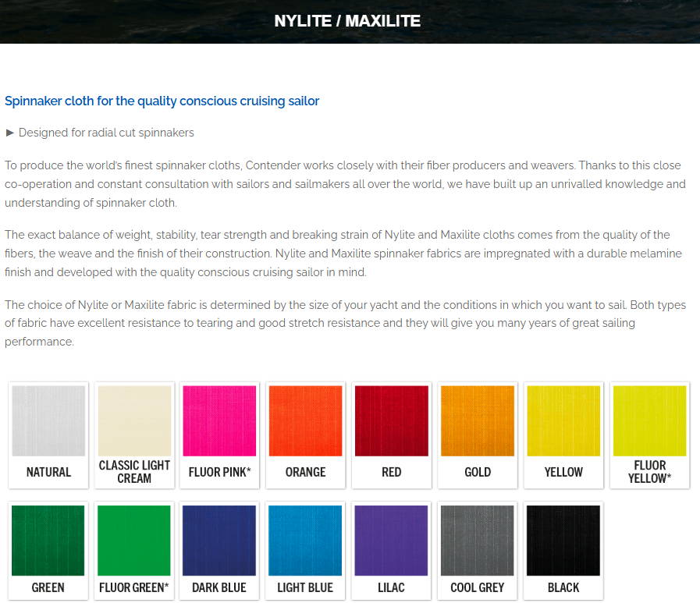Click the Red fabric swatch
This screenshot has width=700, height=603.
click(392, 421)
